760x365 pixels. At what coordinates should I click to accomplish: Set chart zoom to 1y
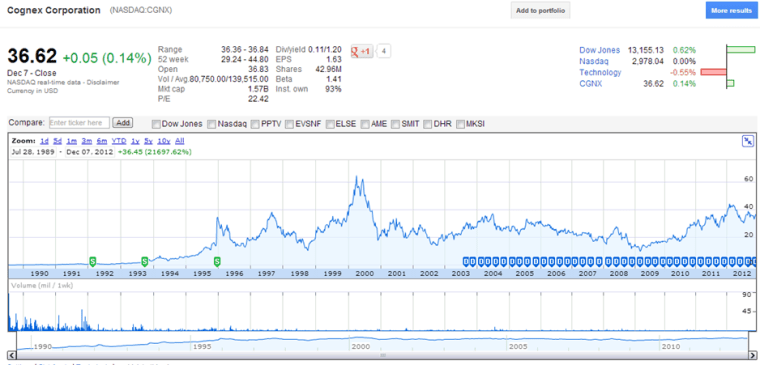135,141
